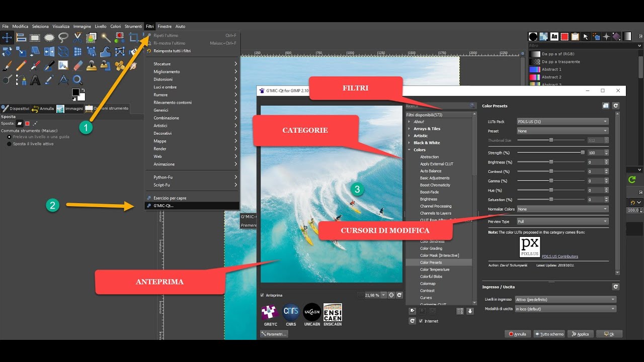Select the Rotate tool

point(7,51)
